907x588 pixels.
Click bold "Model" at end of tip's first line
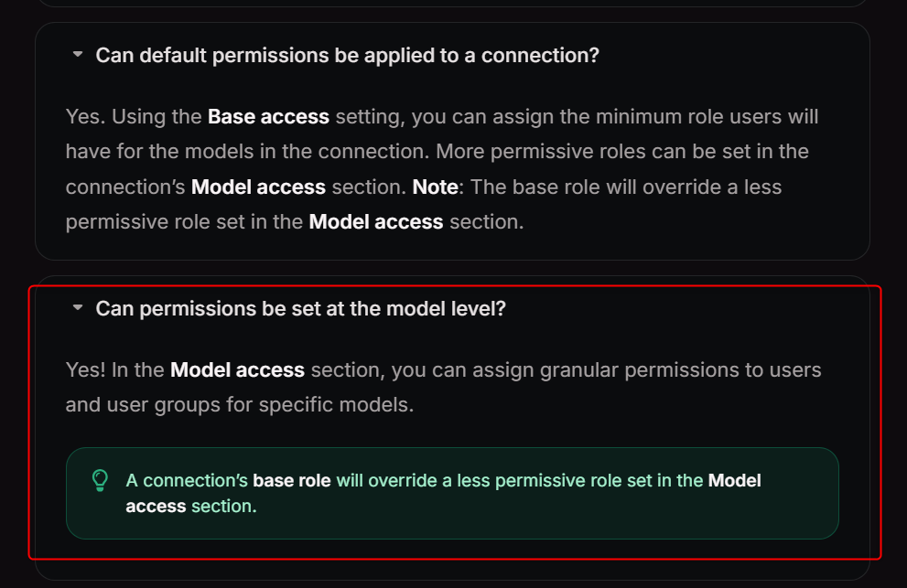[x=734, y=480]
